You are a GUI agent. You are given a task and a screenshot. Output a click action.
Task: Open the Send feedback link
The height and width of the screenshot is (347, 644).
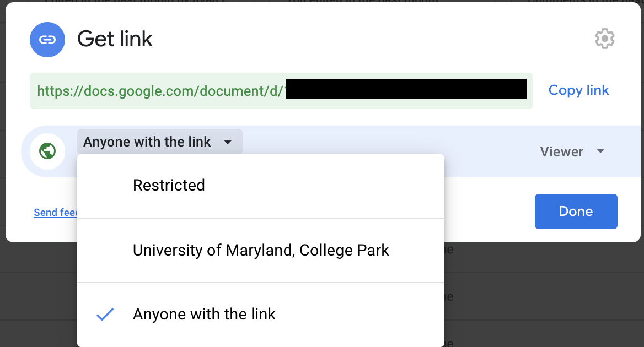click(55, 213)
